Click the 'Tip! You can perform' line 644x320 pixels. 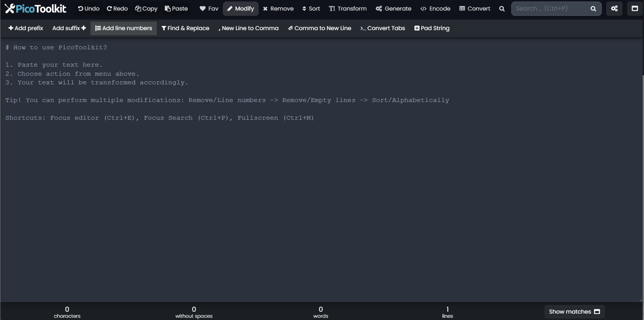pos(227,100)
